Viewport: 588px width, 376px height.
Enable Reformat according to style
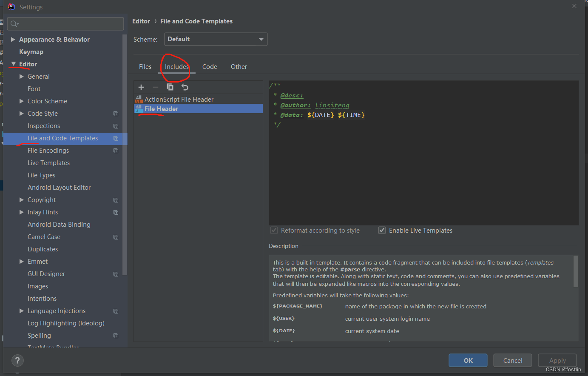coord(274,230)
